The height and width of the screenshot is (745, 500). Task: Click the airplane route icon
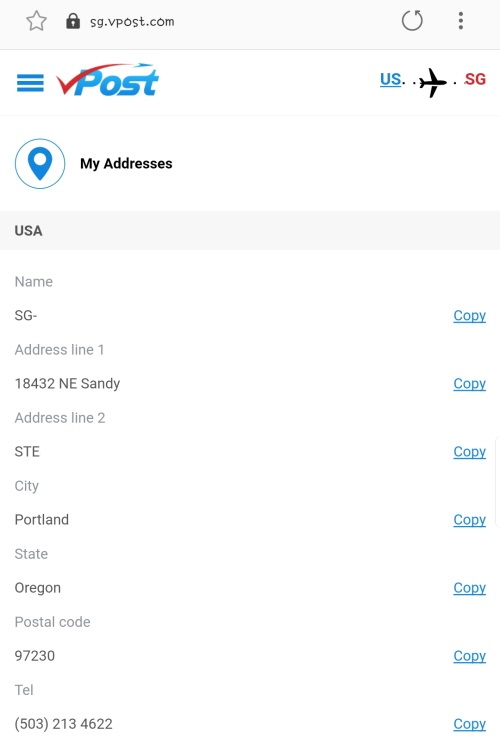[x=433, y=82]
